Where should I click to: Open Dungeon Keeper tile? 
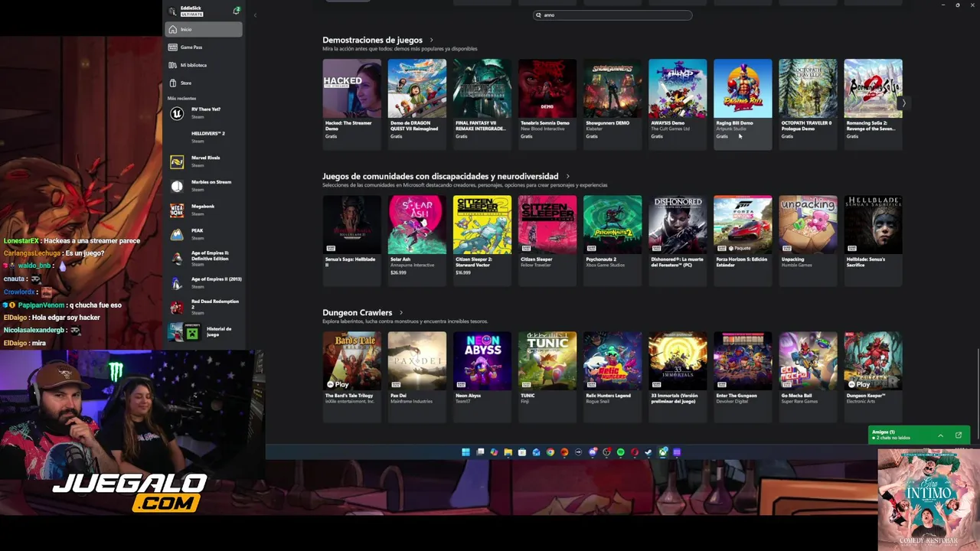(x=873, y=376)
